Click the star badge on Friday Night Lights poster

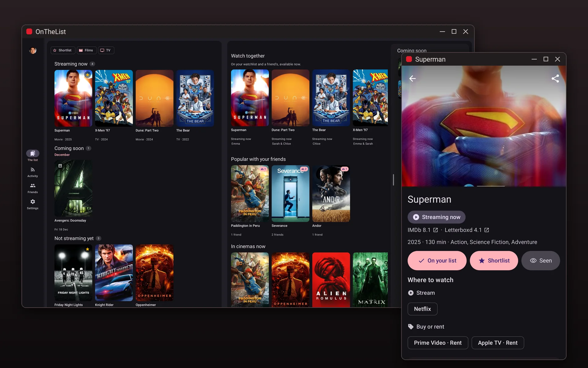pyautogui.click(x=88, y=249)
